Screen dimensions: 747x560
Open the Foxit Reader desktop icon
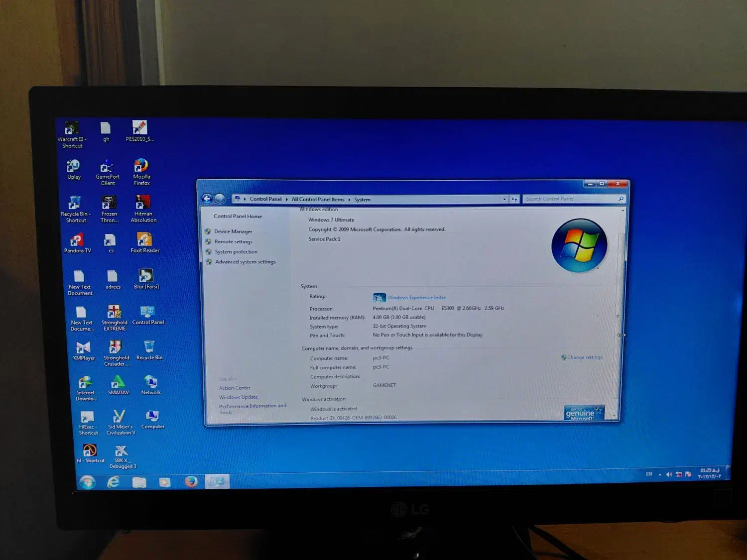click(145, 243)
